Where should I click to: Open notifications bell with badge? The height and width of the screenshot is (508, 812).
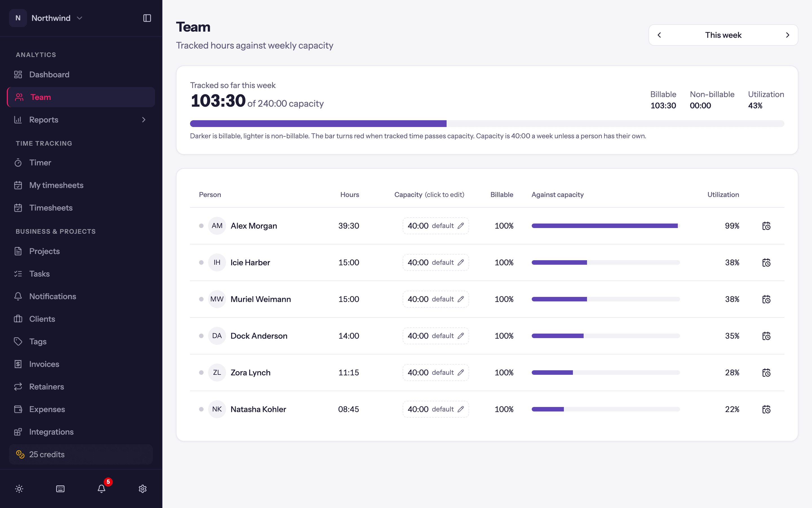pos(102,488)
